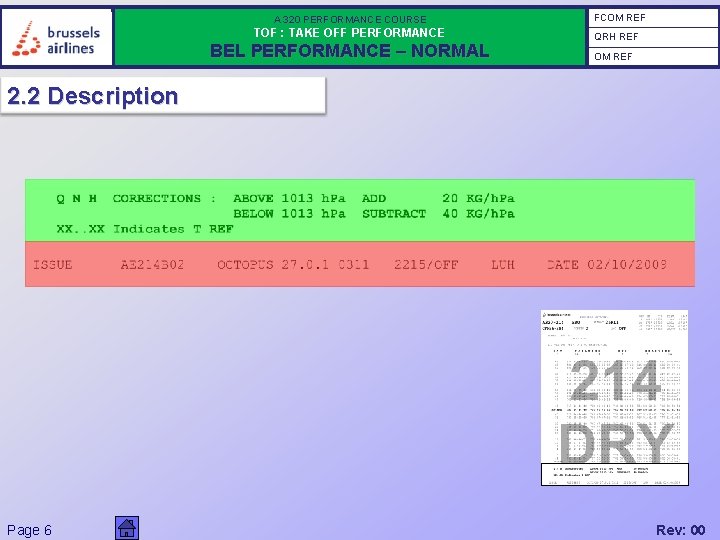Screen dimensions: 720x540
Task: Open the OM REF box
Action: 653,56
